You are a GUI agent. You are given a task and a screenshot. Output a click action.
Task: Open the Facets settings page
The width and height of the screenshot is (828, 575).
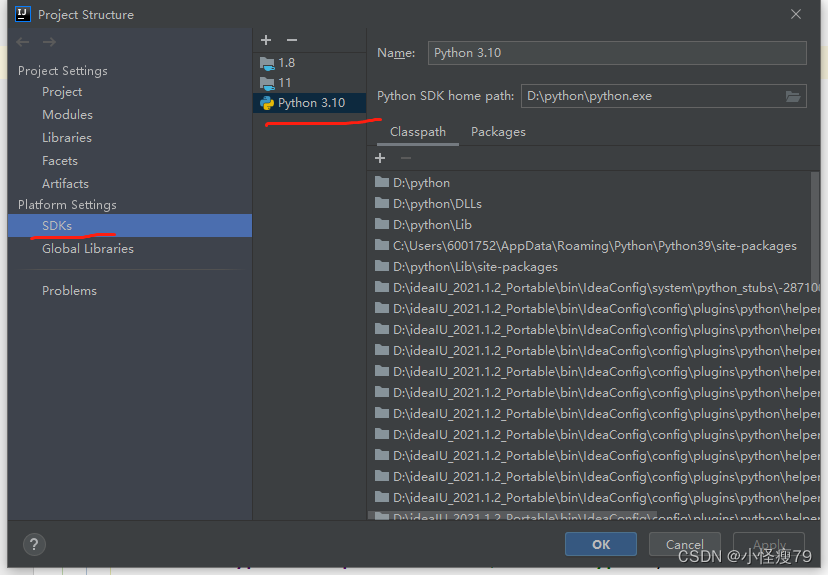point(60,161)
